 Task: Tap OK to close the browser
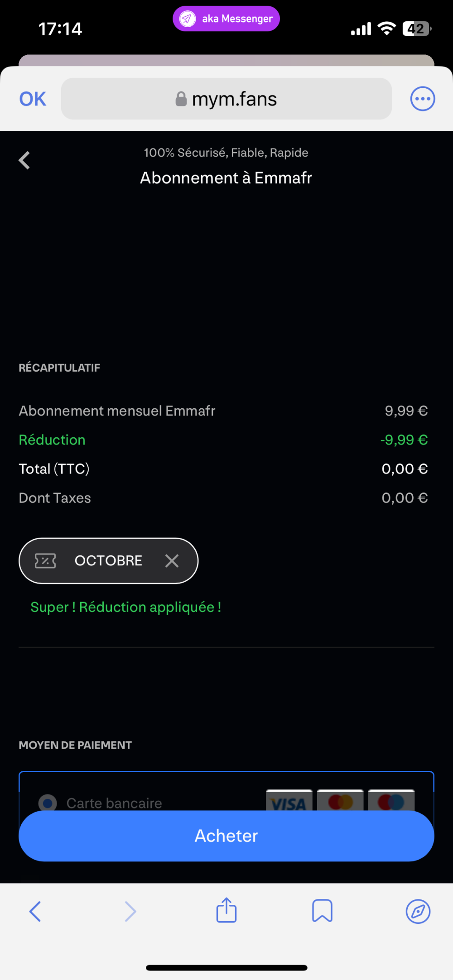[33, 99]
